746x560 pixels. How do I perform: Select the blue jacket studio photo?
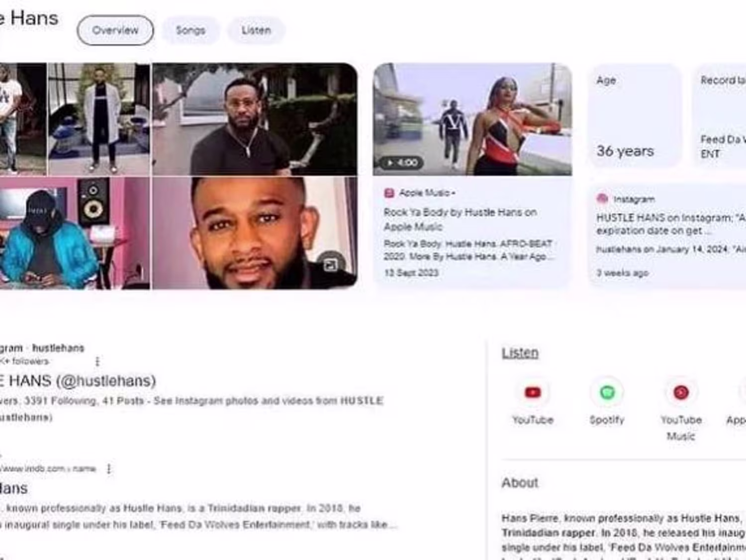tap(75, 233)
